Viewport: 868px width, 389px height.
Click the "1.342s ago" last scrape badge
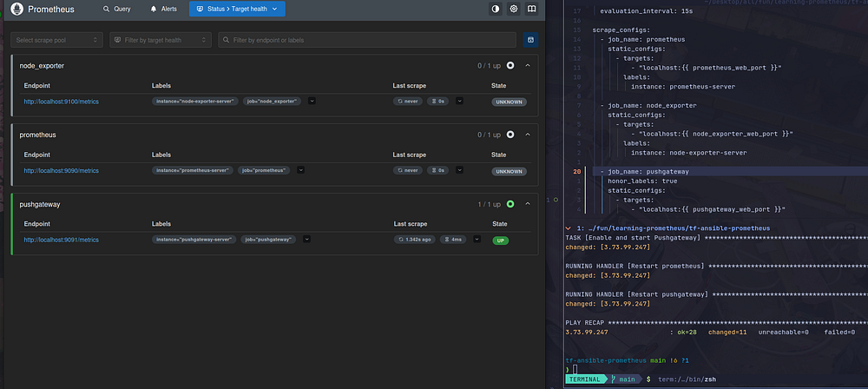pos(415,240)
